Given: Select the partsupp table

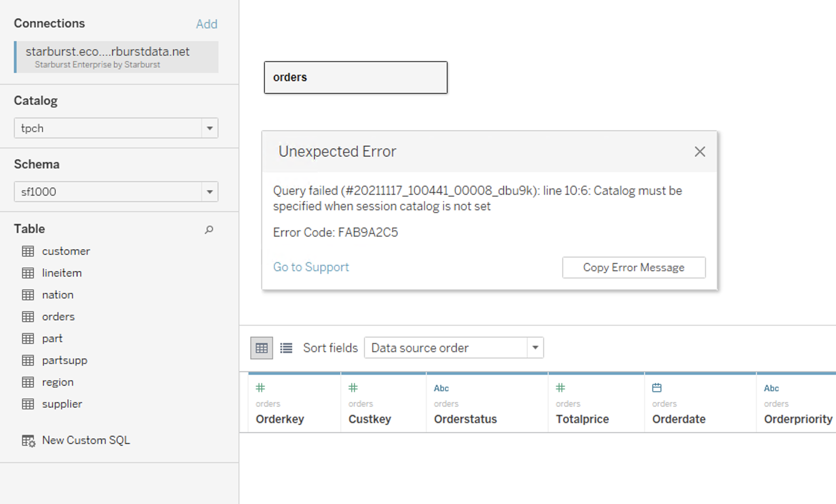Looking at the screenshot, I should coord(64,360).
